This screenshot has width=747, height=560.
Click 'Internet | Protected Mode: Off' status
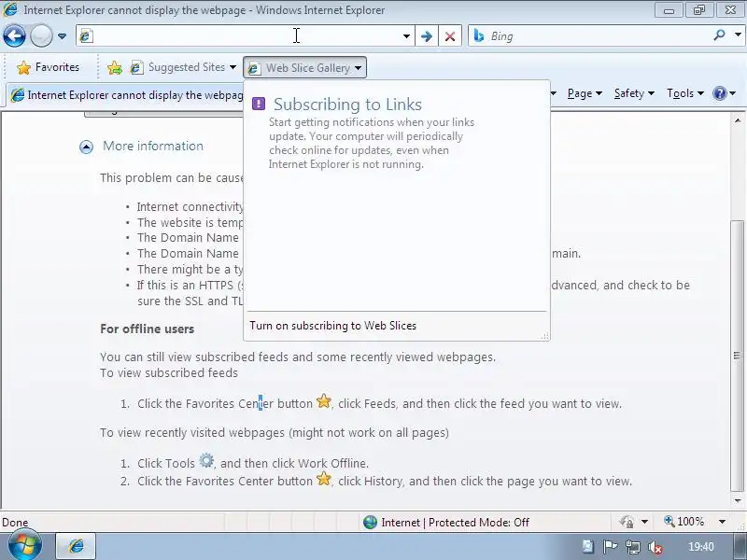[455, 523]
